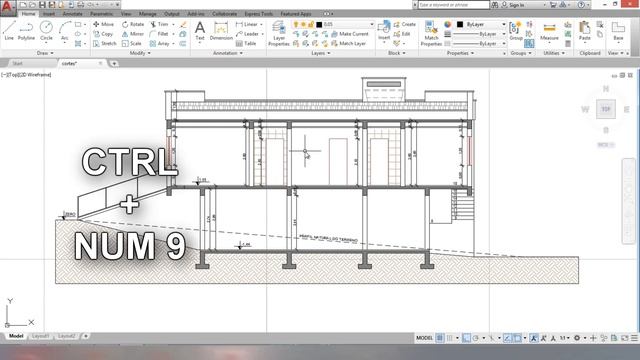Open the AutoCAD application menu logo

[8, 7]
